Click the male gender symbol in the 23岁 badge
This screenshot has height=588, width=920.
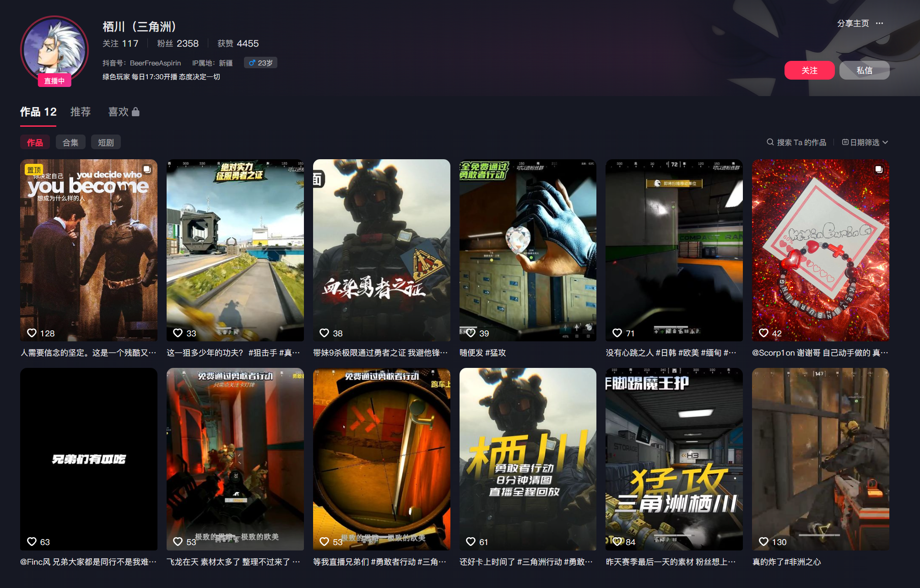[x=252, y=62]
